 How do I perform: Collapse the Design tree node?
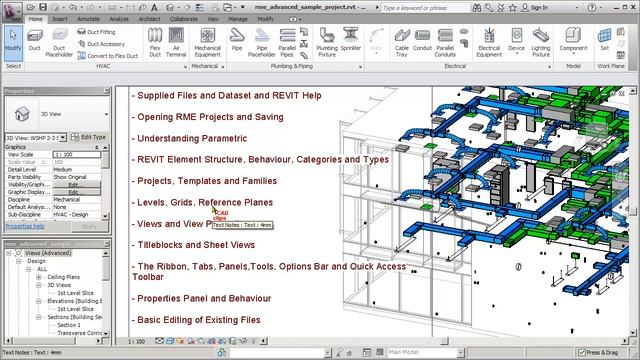(19, 261)
